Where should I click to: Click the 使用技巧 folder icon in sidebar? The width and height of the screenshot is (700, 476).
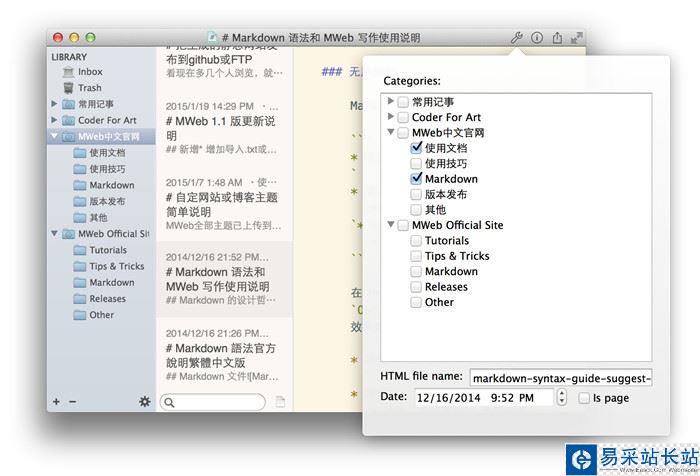point(80,169)
